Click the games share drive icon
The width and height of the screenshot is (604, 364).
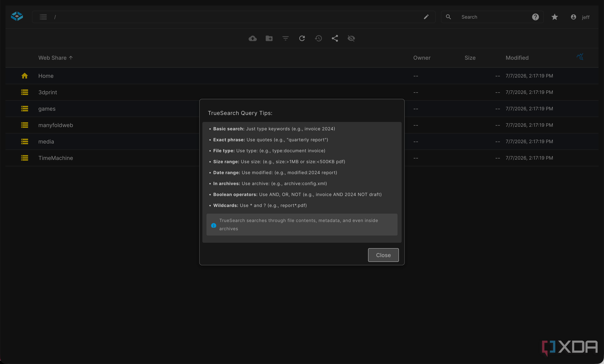(24, 108)
